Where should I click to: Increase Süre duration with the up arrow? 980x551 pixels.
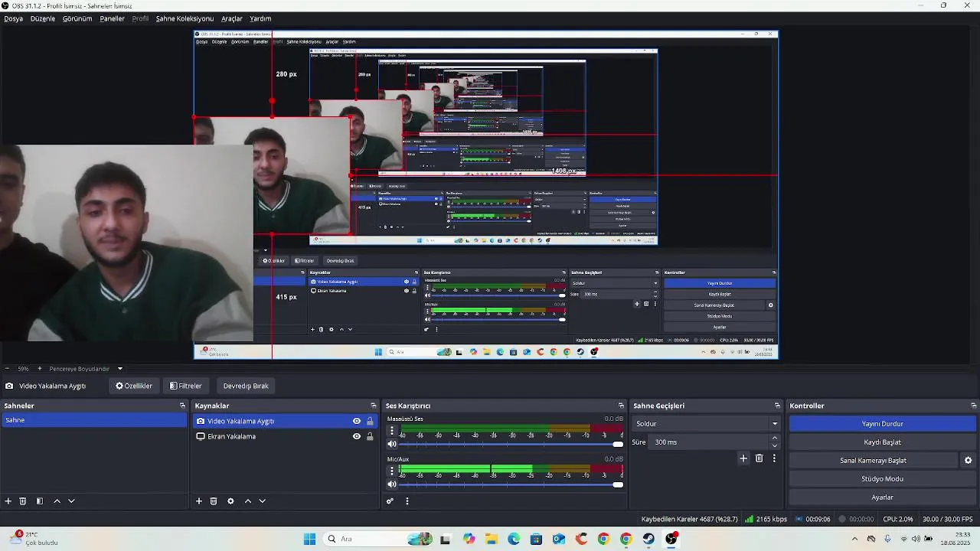click(x=775, y=439)
